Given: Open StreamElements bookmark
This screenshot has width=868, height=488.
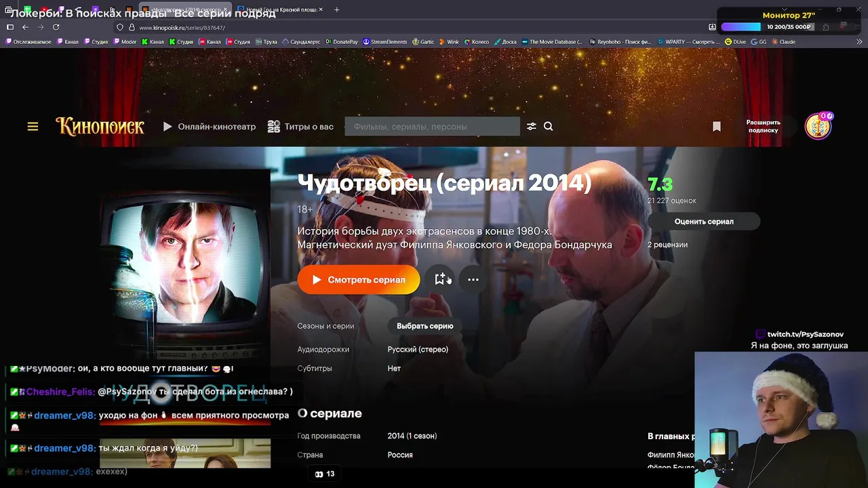Looking at the screenshot, I should (x=385, y=41).
